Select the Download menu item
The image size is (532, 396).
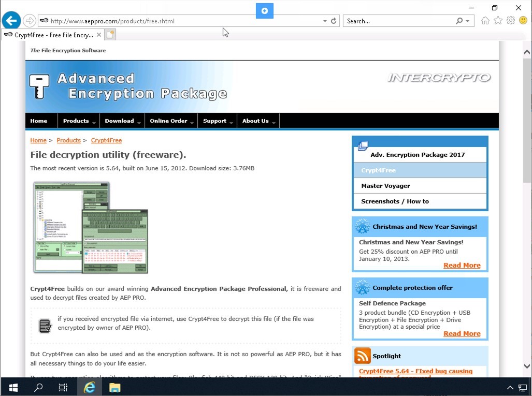click(x=119, y=121)
